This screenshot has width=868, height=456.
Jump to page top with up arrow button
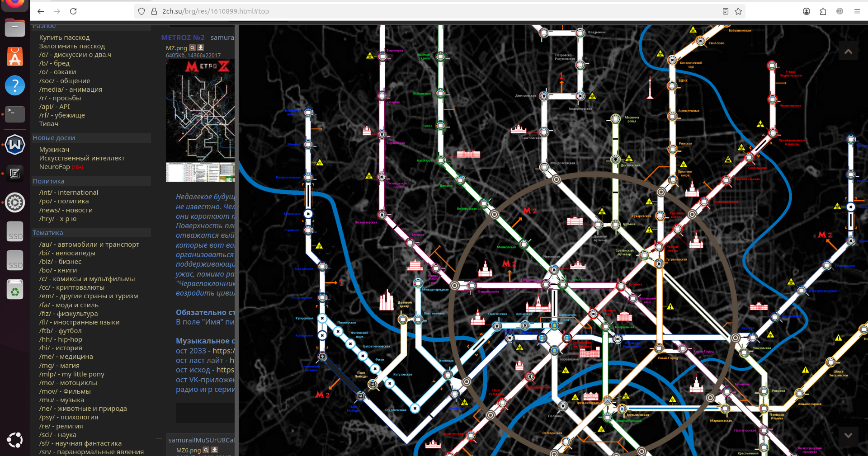click(x=848, y=52)
